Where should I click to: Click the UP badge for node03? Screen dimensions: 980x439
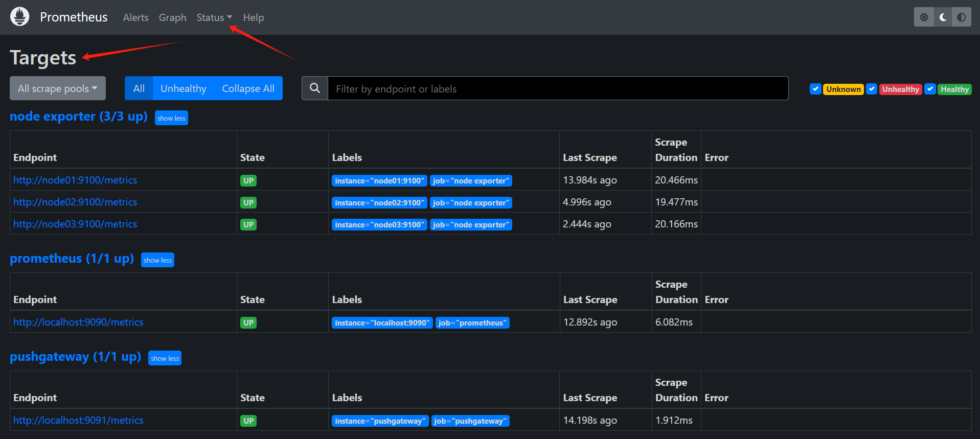(x=248, y=224)
